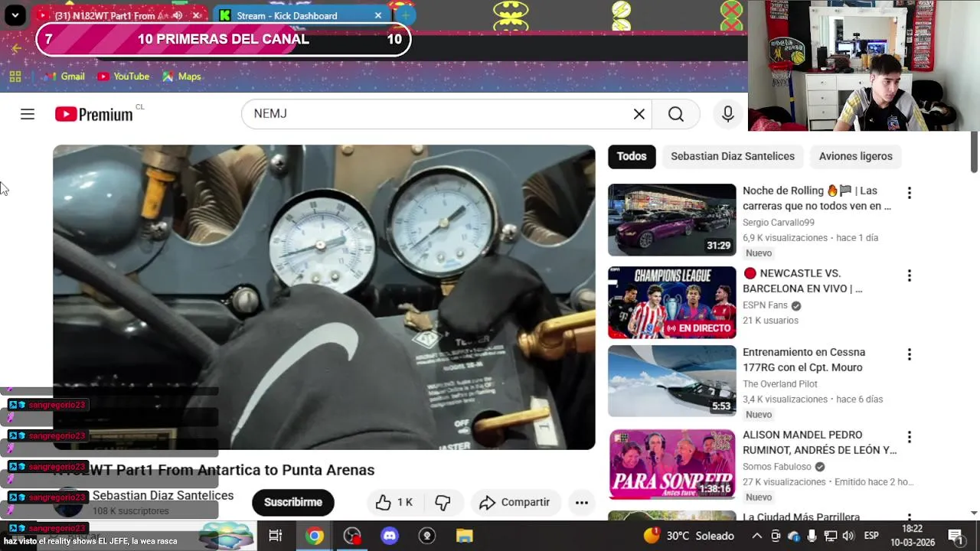Open the tab search dropdown arrow
The height and width of the screenshot is (551, 980).
tap(15, 15)
